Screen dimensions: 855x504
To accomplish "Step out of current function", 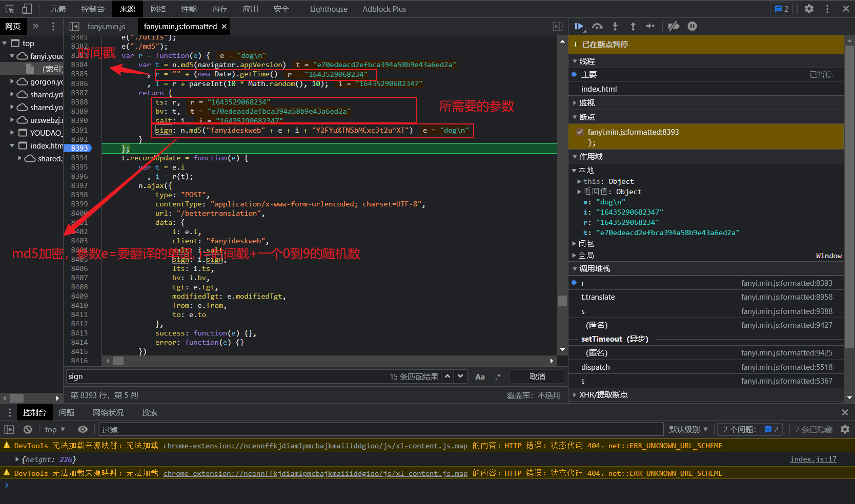I will (633, 26).
